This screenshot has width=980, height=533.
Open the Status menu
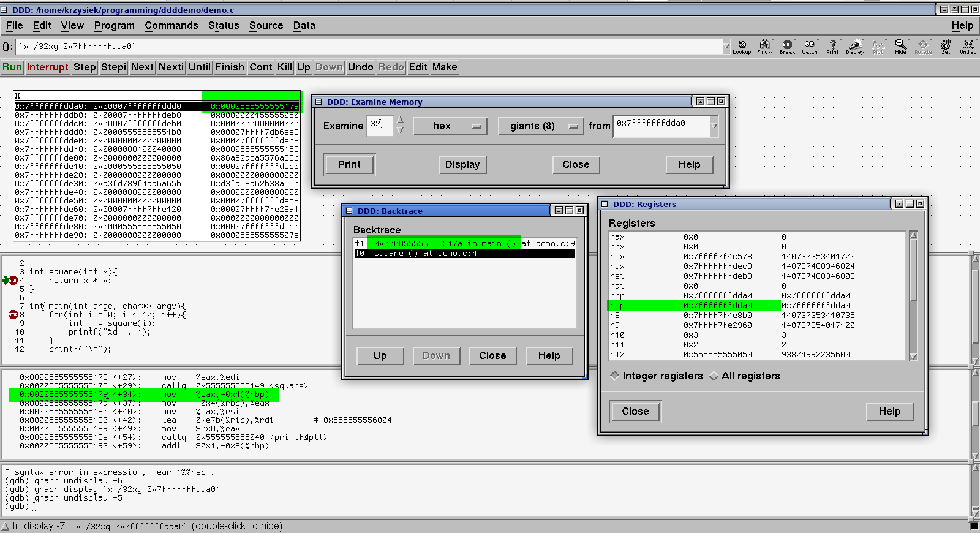pyautogui.click(x=224, y=25)
